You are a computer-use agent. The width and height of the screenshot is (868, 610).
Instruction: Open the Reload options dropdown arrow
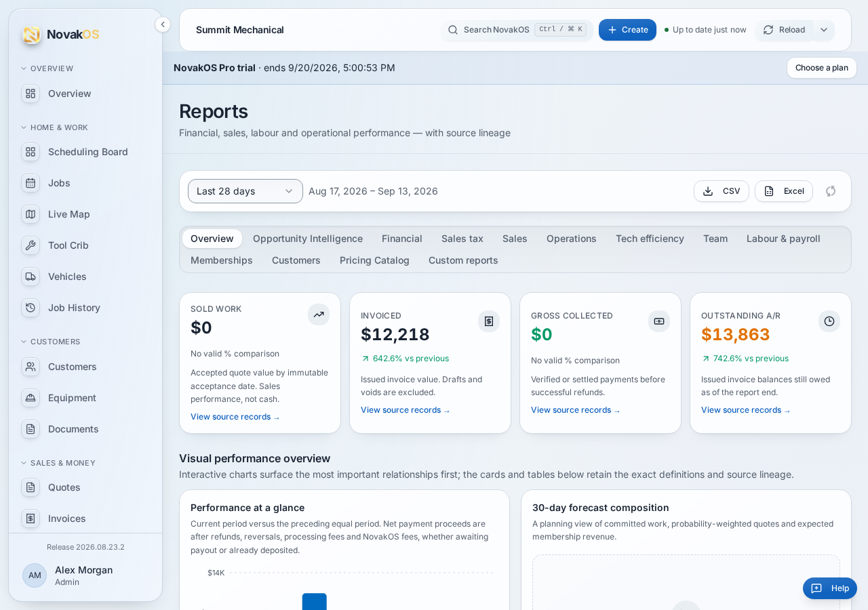[x=824, y=30]
